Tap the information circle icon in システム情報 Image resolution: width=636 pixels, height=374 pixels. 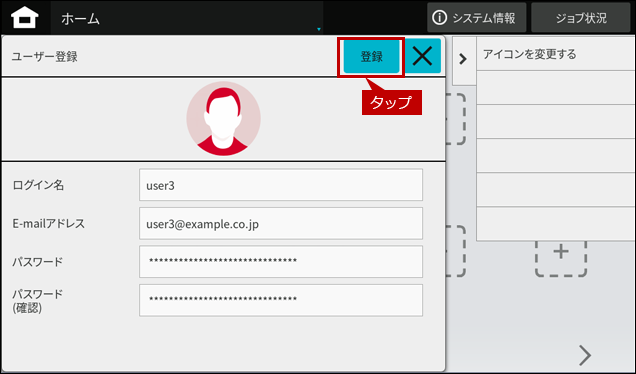click(x=440, y=18)
